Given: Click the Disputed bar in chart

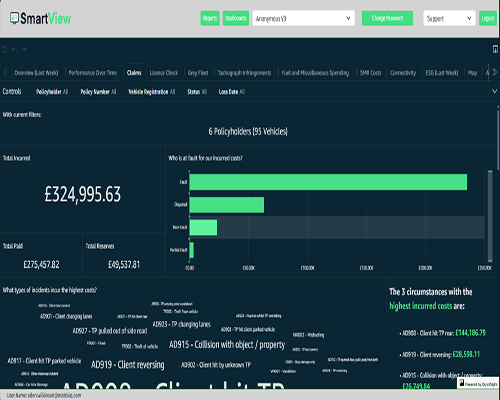Looking at the screenshot, I should (227, 205).
